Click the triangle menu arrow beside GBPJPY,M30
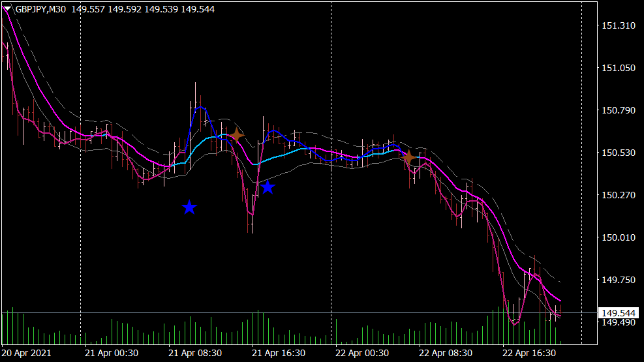644x362 pixels. tap(7, 8)
